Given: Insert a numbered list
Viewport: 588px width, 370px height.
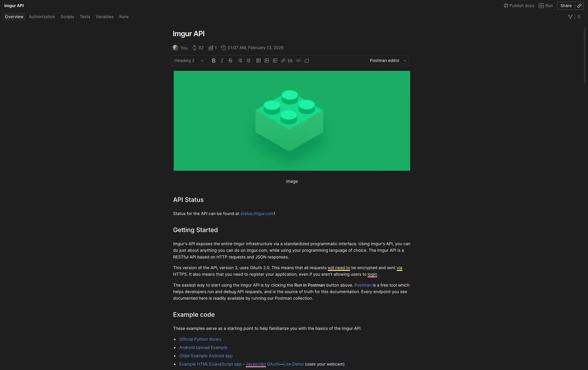Looking at the screenshot, I should pos(248,61).
